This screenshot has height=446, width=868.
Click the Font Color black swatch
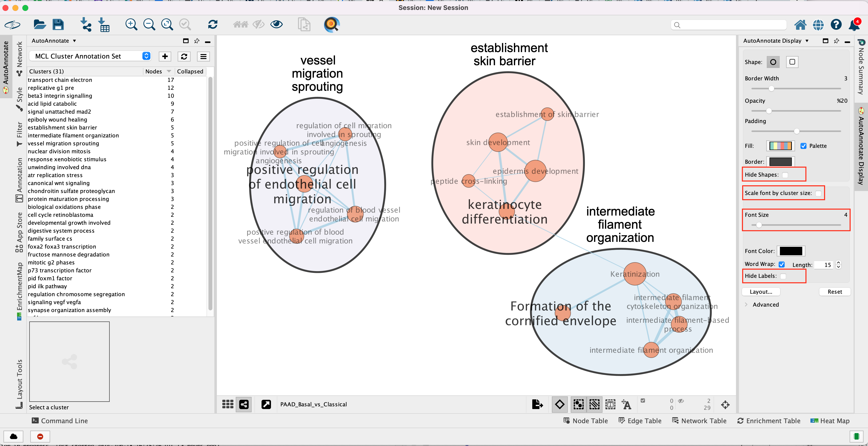click(791, 251)
